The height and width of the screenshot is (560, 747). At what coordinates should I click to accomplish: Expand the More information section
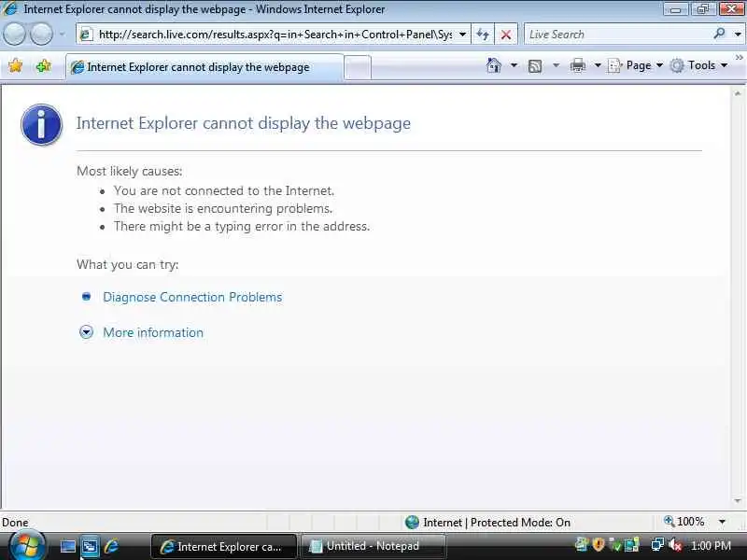pyautogui.click(x=86, y=332)
